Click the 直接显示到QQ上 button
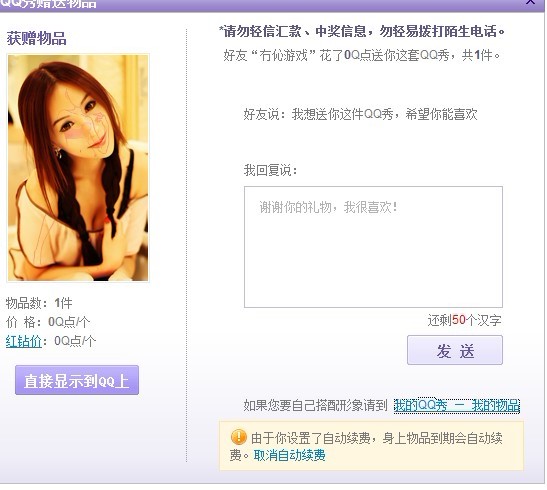 point(77,380)
